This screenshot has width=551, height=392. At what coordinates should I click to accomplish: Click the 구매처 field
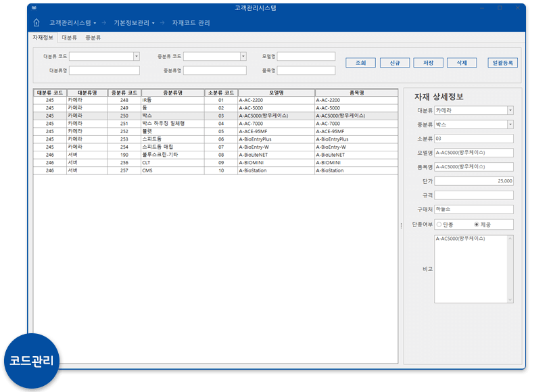474,210
